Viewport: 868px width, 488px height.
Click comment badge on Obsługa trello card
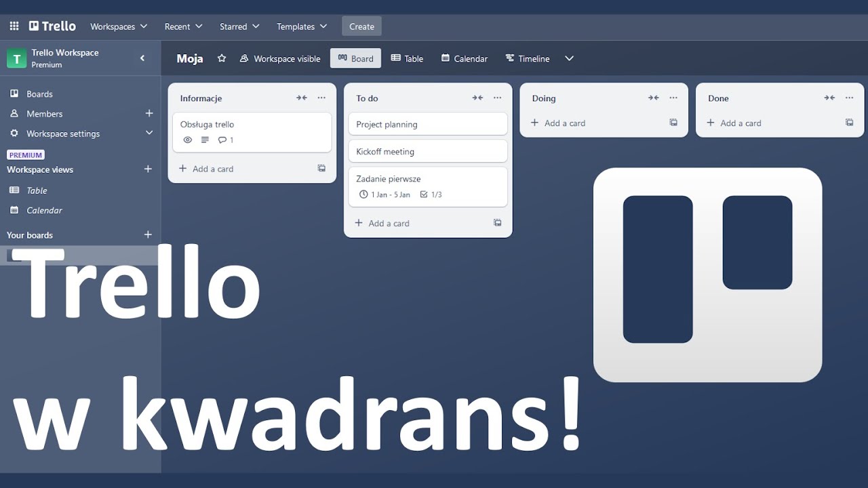click(226, 140)
